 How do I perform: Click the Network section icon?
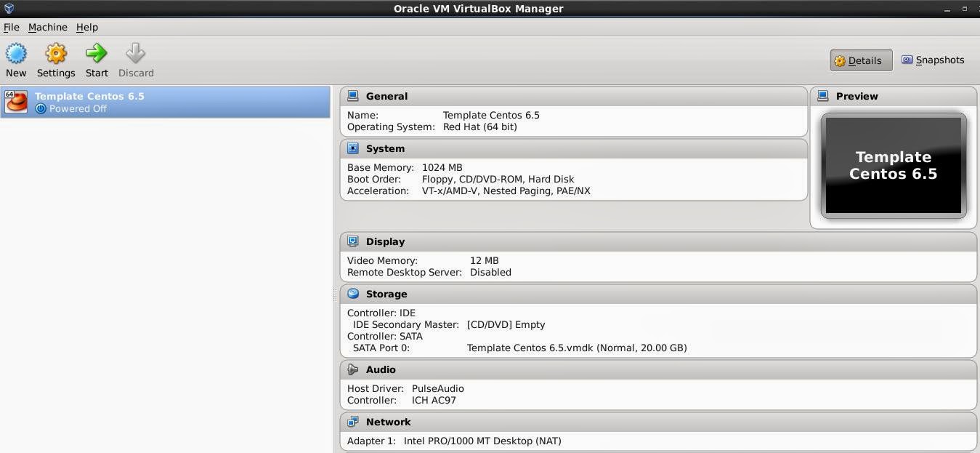(353, 422)
